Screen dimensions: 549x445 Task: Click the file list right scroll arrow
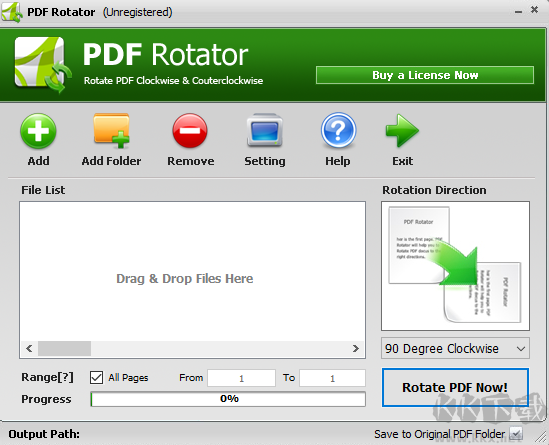tap(356, 349)
